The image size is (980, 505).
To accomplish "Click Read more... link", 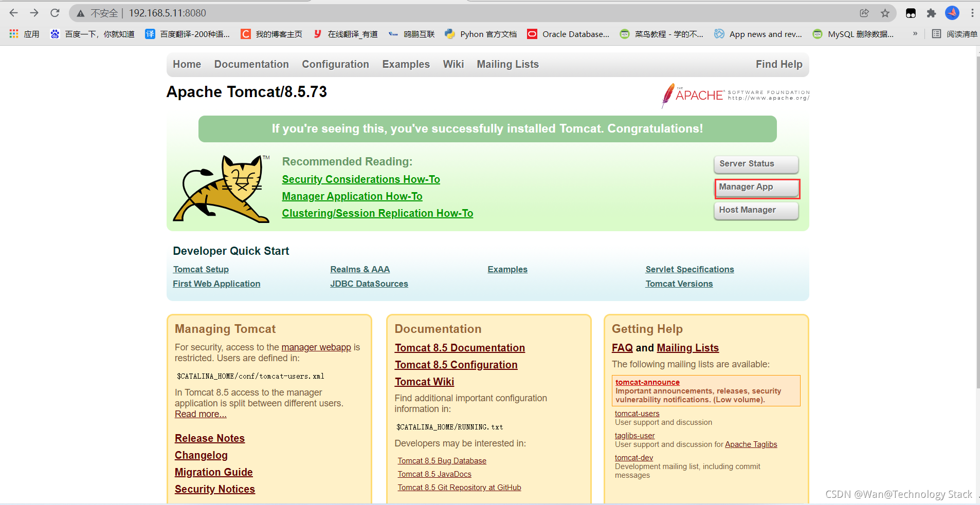I will click(x=201, y=414).
